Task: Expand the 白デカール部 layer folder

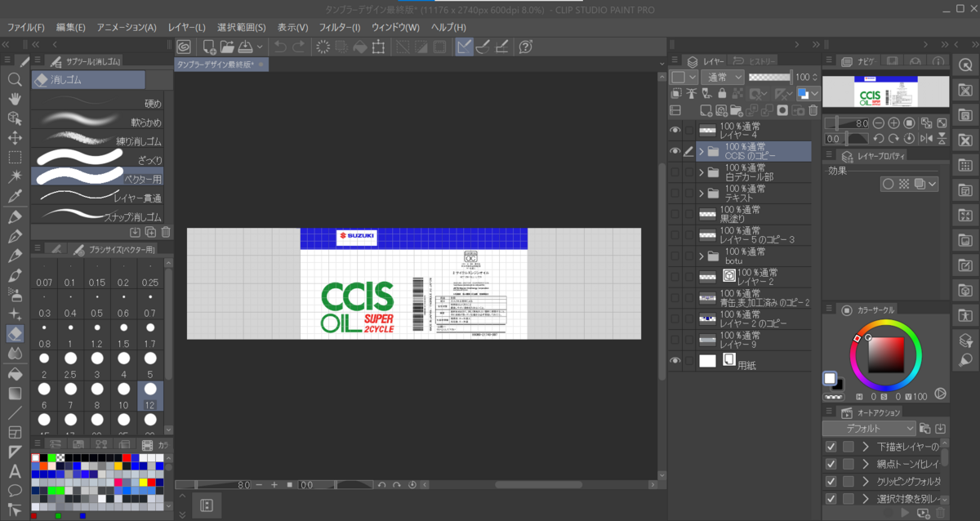Action: coord(700,172)
